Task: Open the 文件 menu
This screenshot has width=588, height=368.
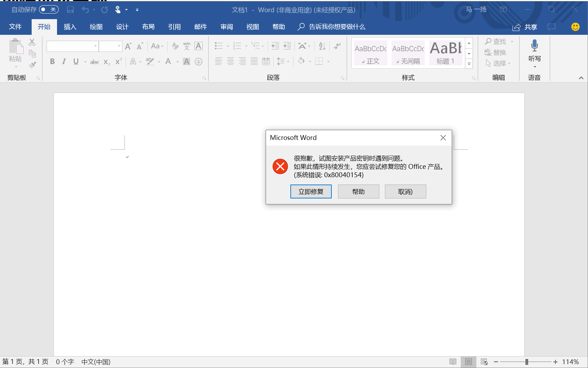Action: (x=15, y=27)
